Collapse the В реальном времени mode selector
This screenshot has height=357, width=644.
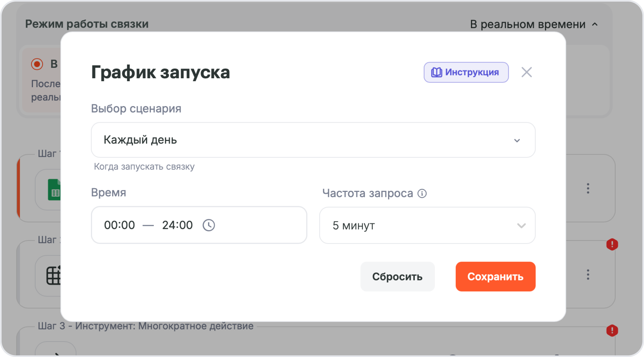tap(534, 24)
